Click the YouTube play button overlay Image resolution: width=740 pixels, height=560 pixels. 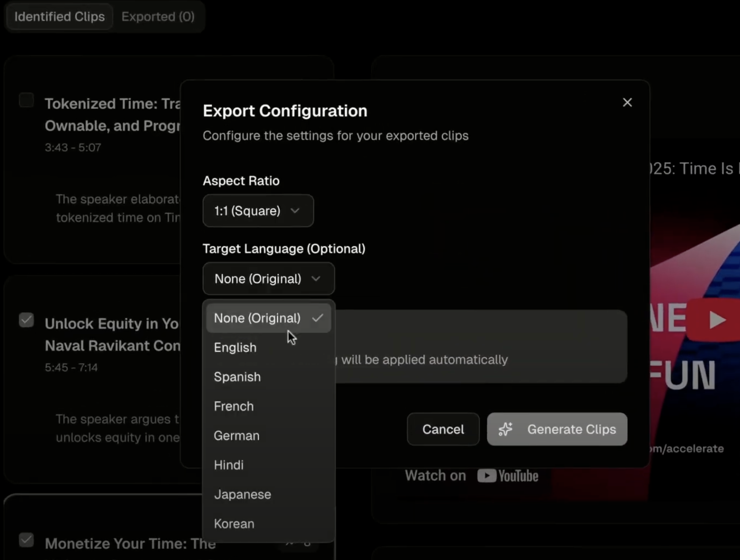pos(716,320)
